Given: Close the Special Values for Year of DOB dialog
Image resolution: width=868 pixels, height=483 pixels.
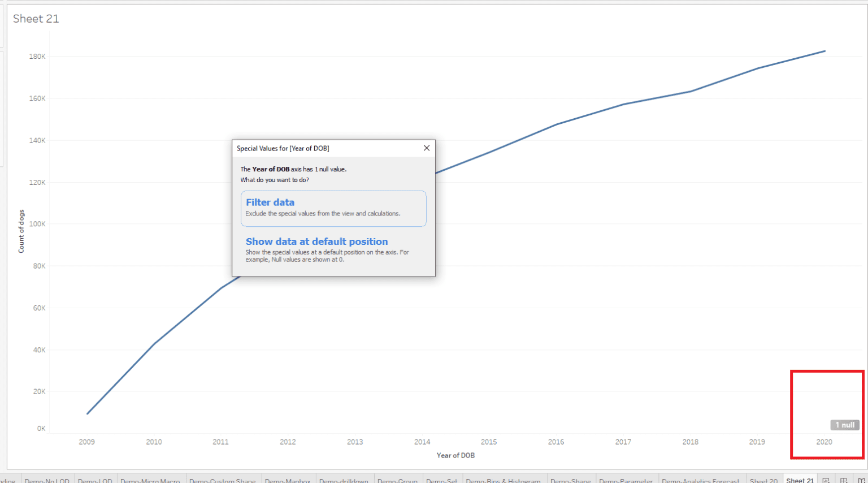Looking at the screenshot, I should pos(427,148).
